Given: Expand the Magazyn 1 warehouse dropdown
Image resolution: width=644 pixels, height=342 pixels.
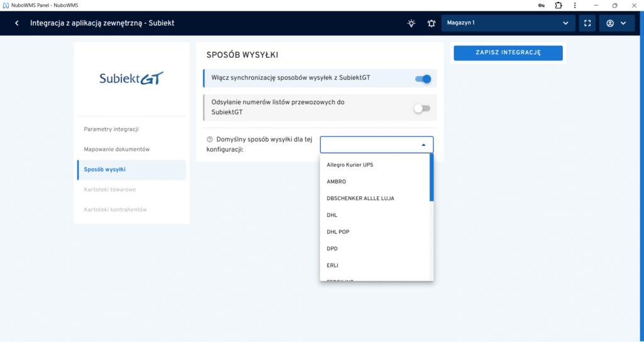Looking at the screenshot, I should 508,23.
